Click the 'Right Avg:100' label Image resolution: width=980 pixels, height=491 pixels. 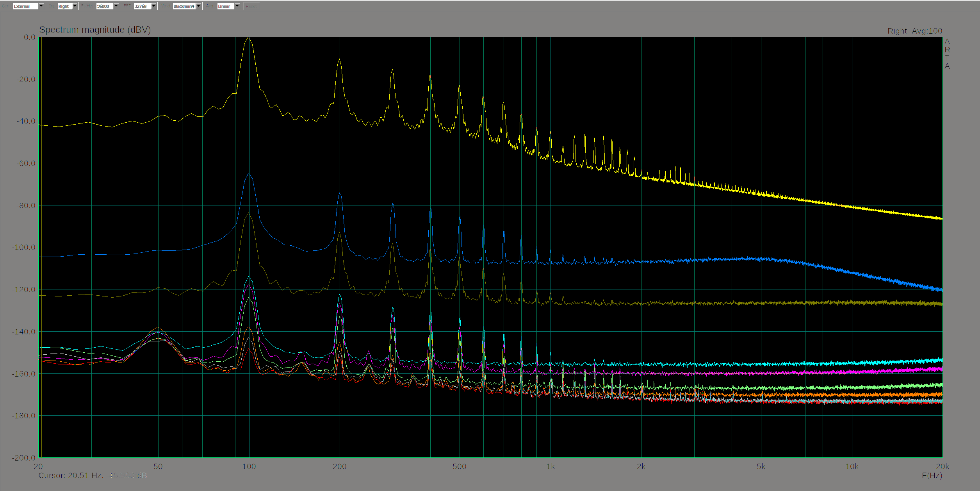914,31
